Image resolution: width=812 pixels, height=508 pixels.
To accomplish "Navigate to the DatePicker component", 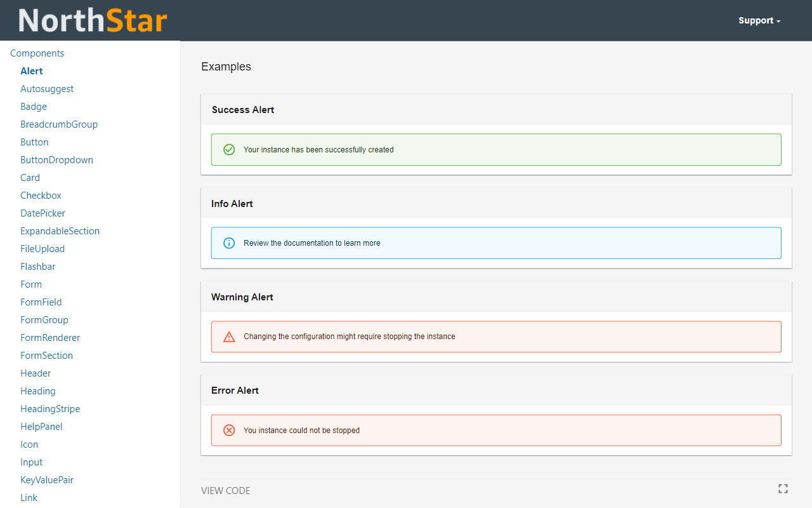I will click(43, 213).
